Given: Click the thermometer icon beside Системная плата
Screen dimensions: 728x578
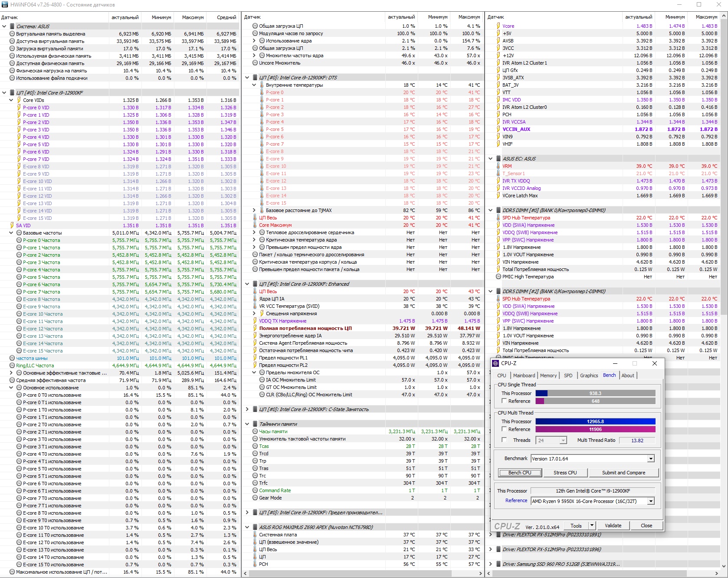Looking at the screenshot, I should (x=255, y=535).
